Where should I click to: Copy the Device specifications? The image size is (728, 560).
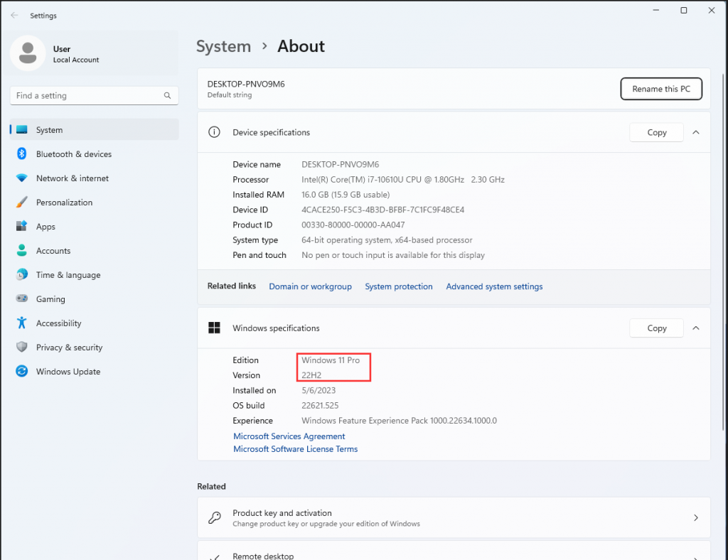coord(656,132)
